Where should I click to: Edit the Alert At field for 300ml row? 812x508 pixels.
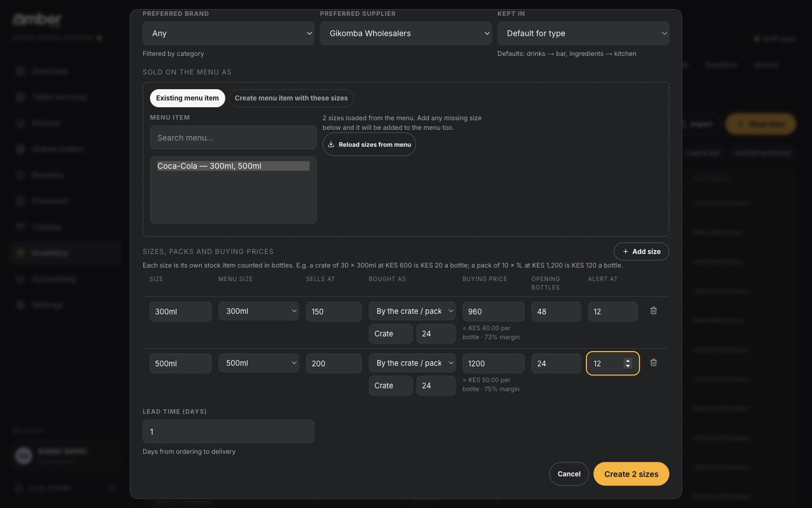613,312
